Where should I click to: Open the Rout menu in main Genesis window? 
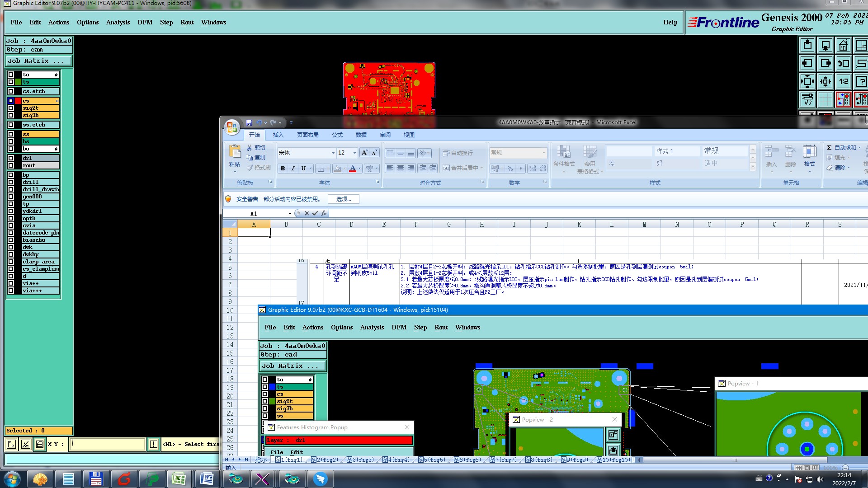(187, 22)
